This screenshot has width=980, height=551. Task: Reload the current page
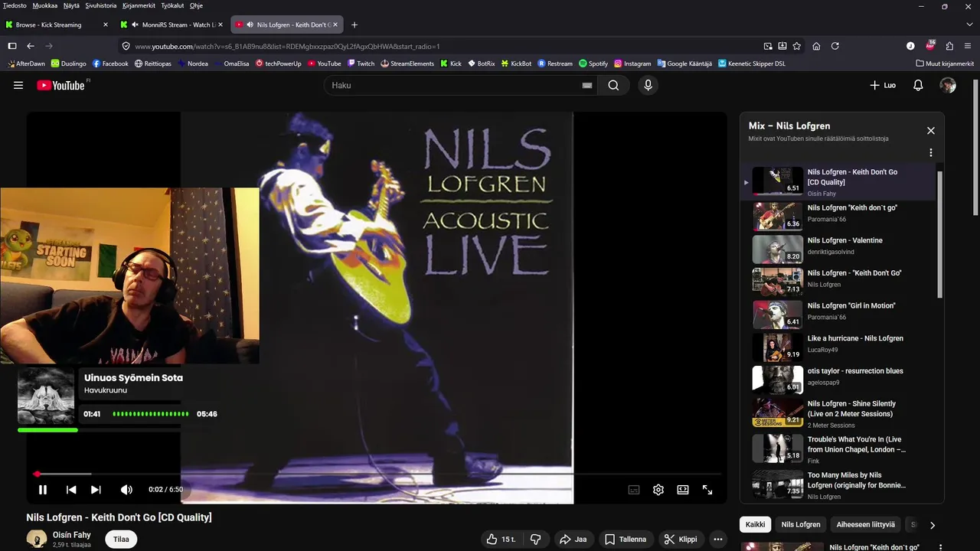point(835,46)
